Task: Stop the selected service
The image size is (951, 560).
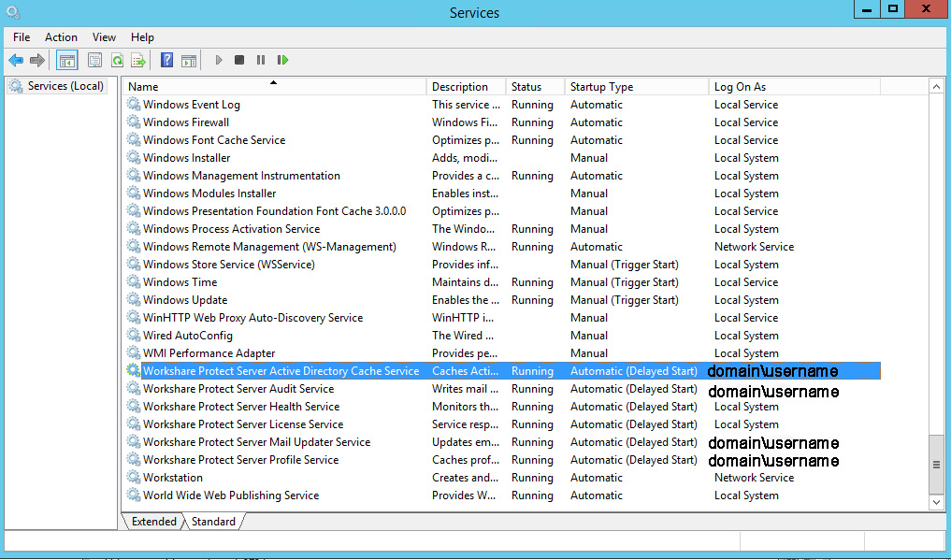Action: (x=239, y=60)
